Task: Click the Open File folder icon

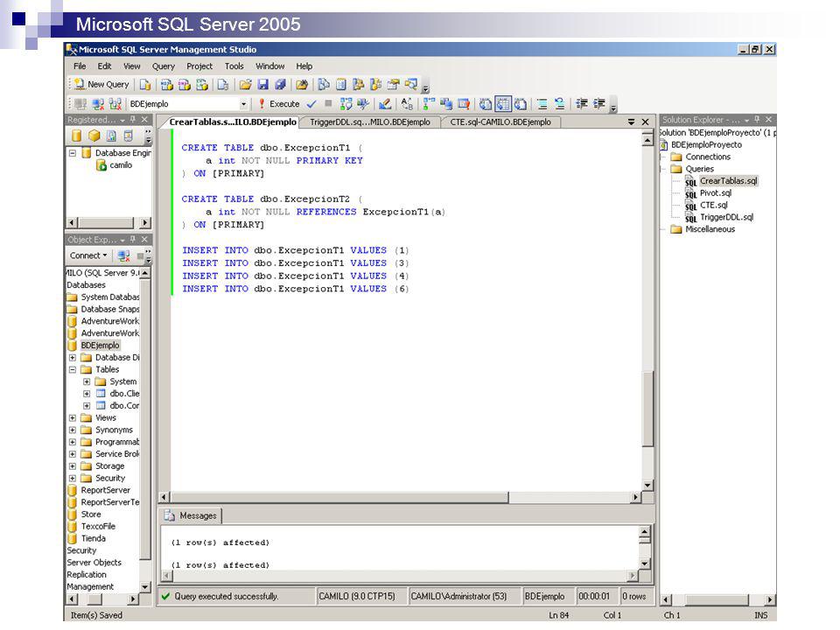Action: (x=245, y=84)
